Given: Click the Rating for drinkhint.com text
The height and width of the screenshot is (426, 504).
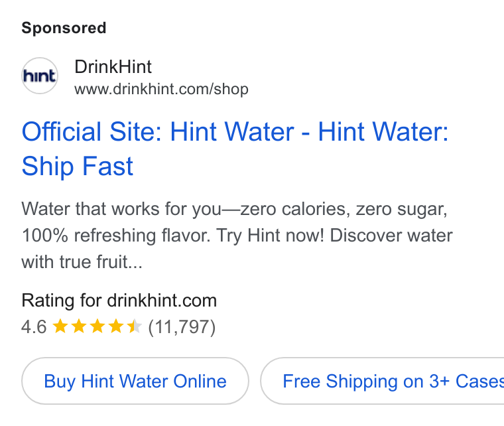Looking at the screenshot, I should tap(119, 301).
